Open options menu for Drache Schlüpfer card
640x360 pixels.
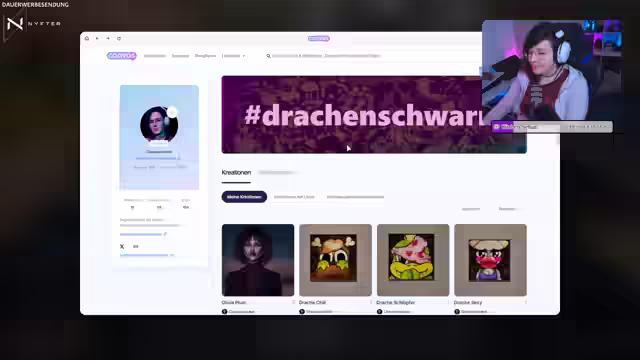(x=448, y=302)
